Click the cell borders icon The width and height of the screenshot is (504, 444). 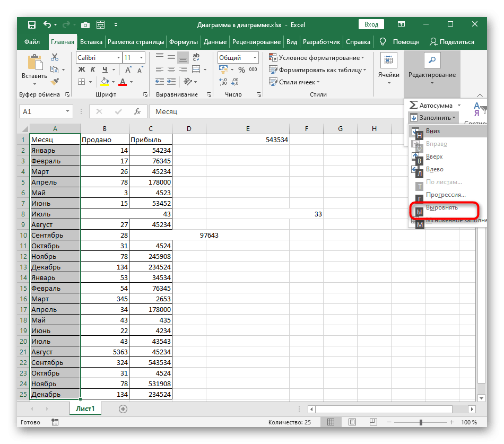(x=82, y=82)
